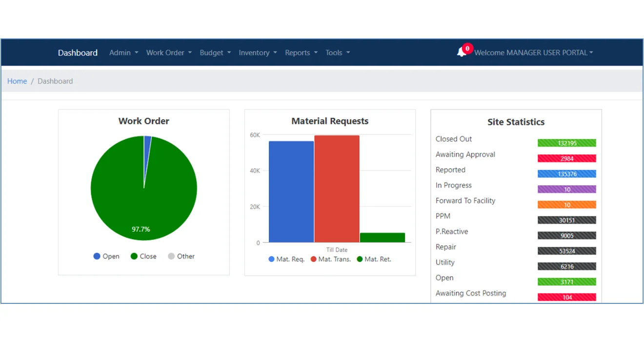Click the notification bell icon
Screen dimensions: 644x342
(462, 52)
